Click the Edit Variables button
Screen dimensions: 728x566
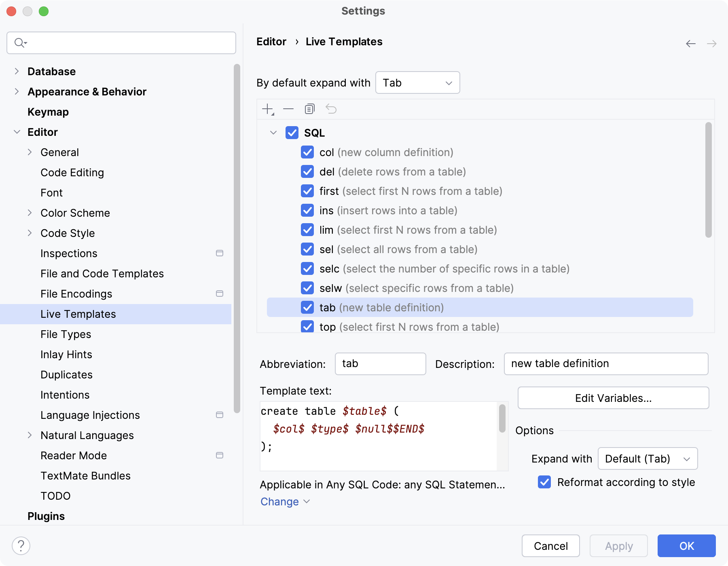[613, 398]
